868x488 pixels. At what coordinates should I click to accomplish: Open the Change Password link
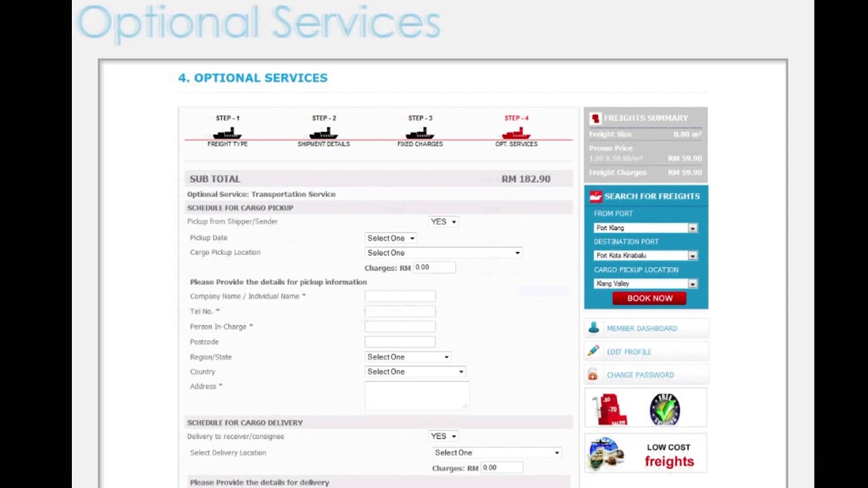click(640, 375)
